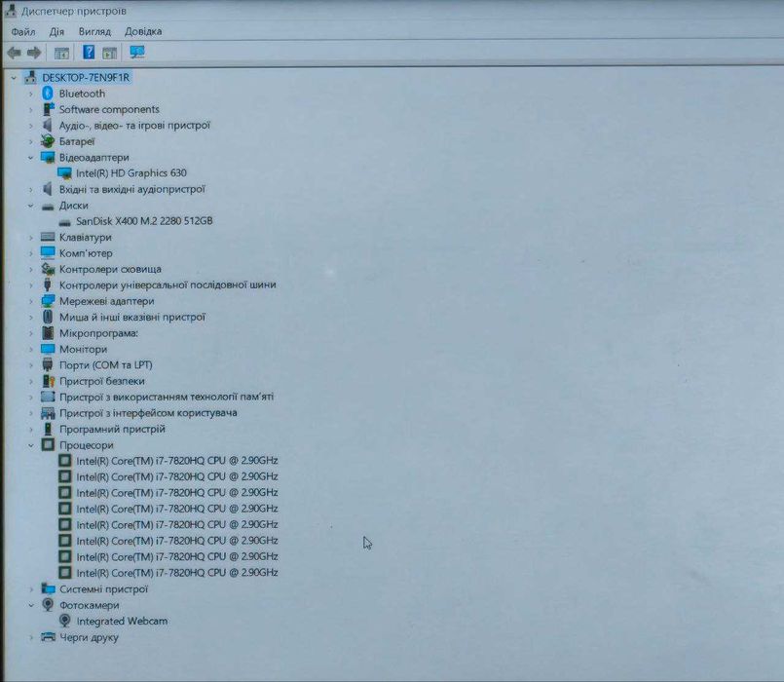Click the USB controllers category icon

[48, 284]
